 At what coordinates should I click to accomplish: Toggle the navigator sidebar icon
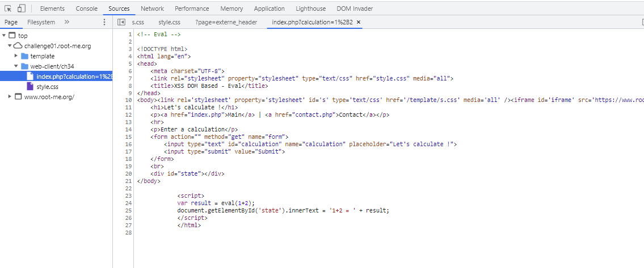[x=121, y=22]
